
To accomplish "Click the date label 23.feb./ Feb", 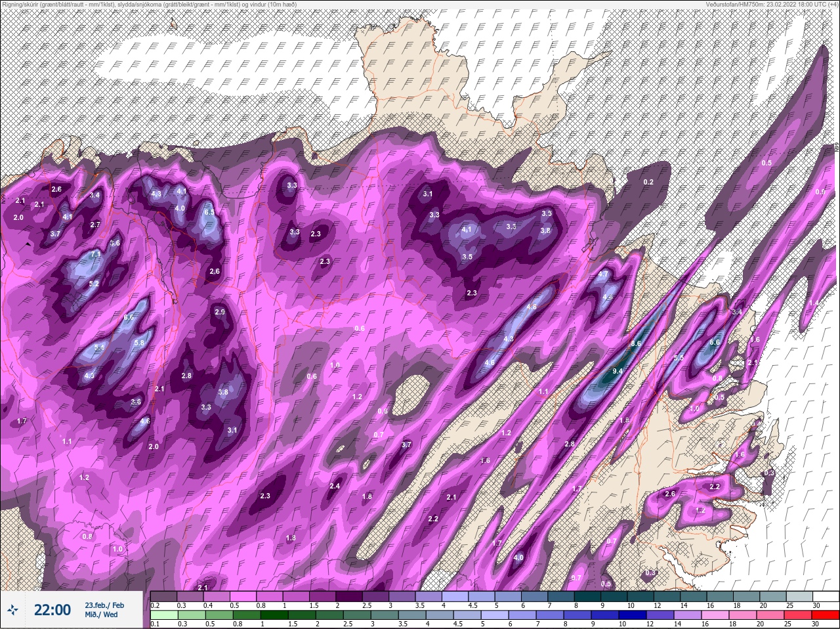I will 104,605.
